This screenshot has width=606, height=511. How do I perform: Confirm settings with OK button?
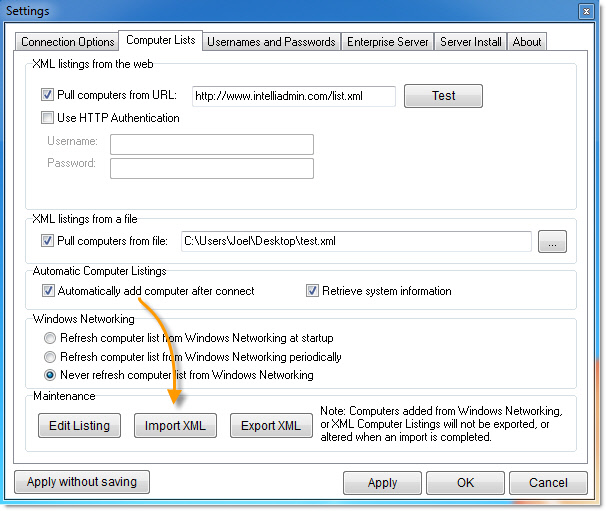tap(465, 483)
